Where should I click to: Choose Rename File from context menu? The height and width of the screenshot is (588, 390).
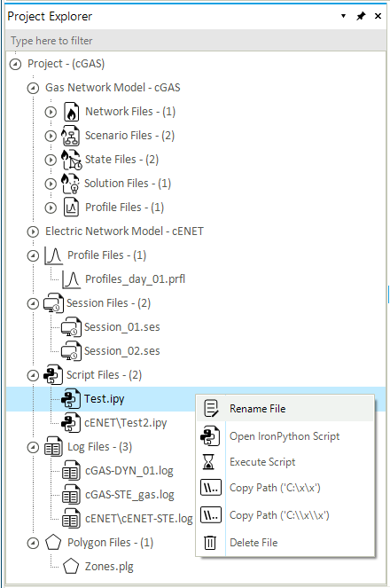pyautogui.click(x=285, y=408)
